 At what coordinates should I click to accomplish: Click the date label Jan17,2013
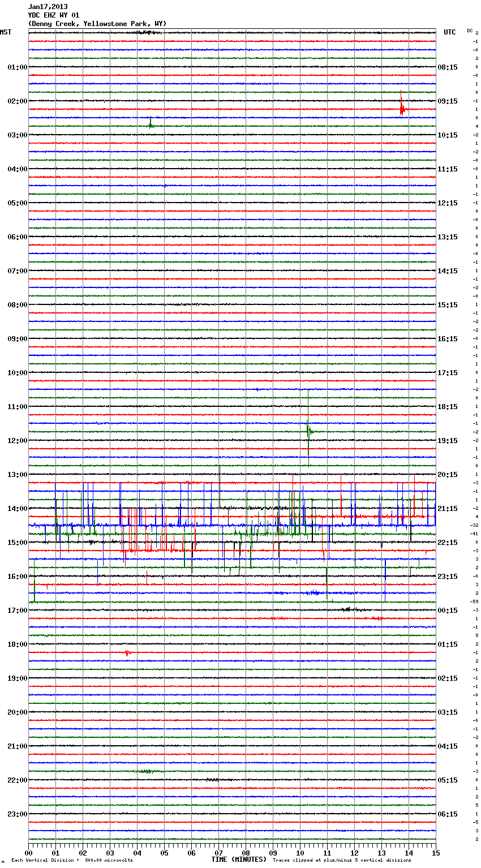(x=48, y=7)
